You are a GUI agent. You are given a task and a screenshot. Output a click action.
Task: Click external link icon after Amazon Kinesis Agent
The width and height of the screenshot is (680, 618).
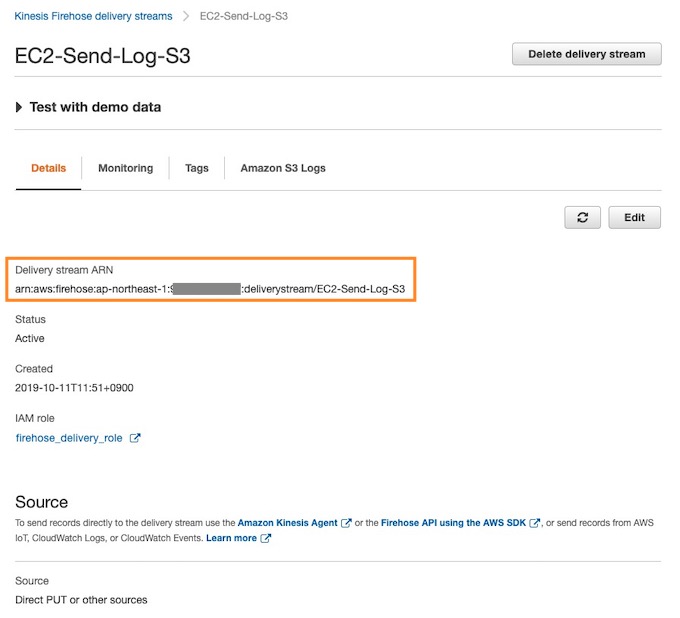(x=346, y=523)
